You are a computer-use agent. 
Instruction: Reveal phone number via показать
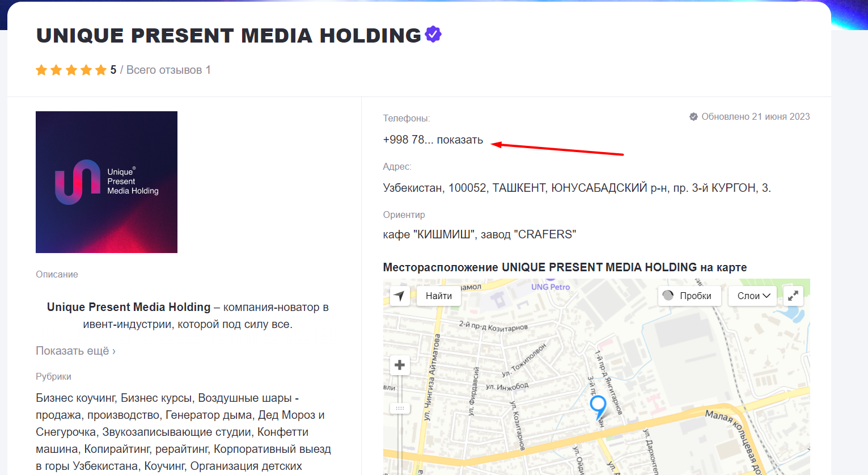pyautogui.click(x=460, y=140)
